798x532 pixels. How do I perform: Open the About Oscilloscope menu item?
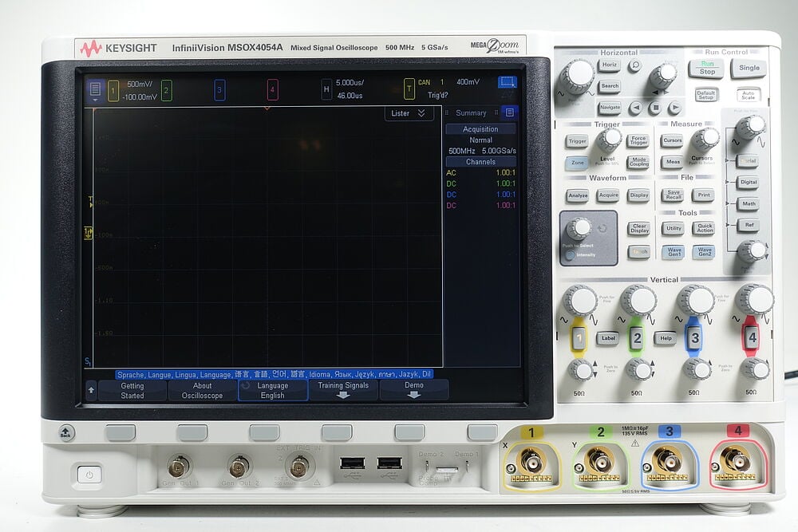tap(202, 390)
